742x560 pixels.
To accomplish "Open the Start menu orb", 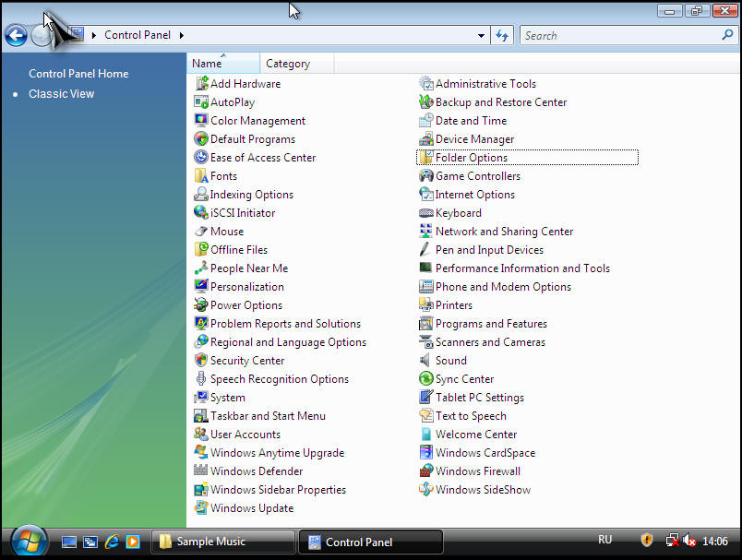I will click(29, 541).
